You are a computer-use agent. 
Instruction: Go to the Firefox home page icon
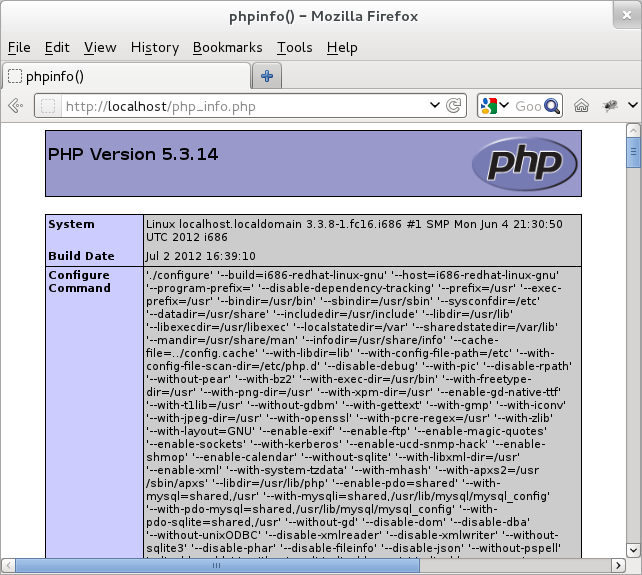[581, 106]
